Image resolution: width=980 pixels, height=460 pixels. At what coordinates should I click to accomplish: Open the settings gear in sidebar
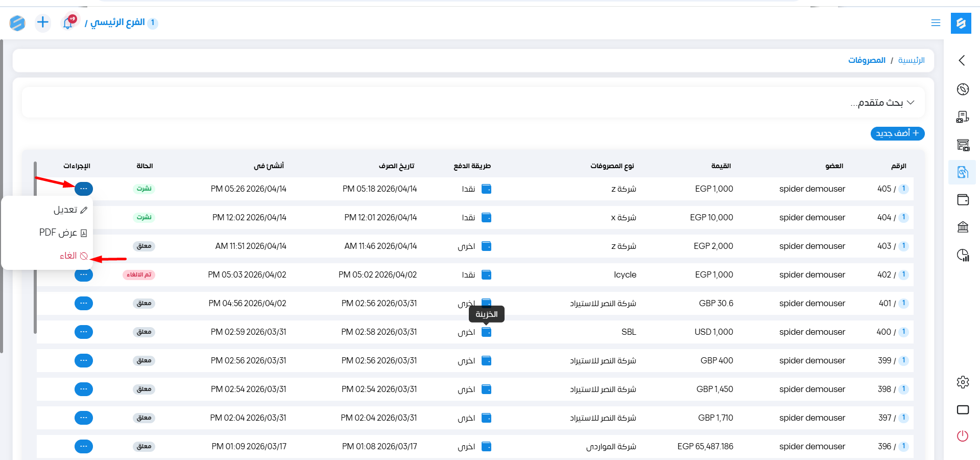[x=963, y=382]
